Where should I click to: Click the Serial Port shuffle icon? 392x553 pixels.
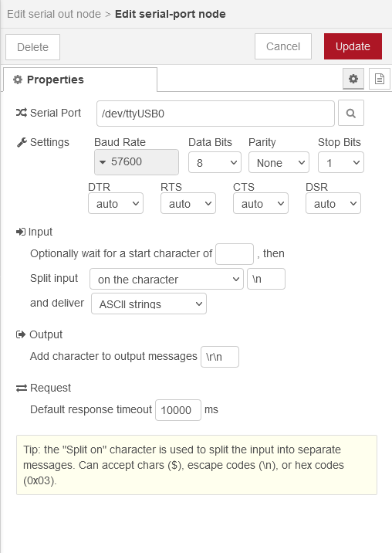(x=21, y=113)
